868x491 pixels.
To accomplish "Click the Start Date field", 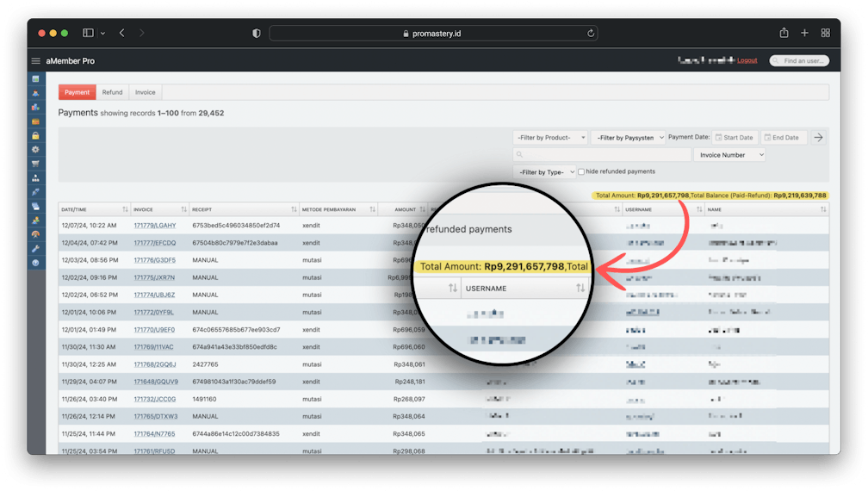I will coord(735,138).
